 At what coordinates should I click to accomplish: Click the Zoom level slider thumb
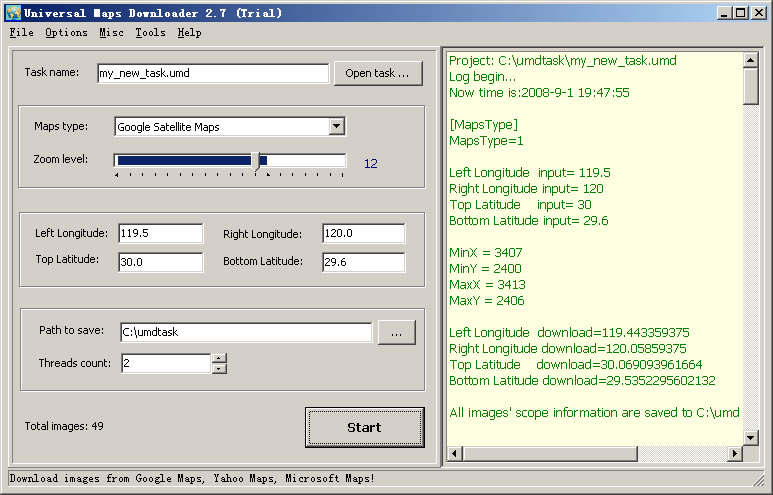[x=255, y=161]
